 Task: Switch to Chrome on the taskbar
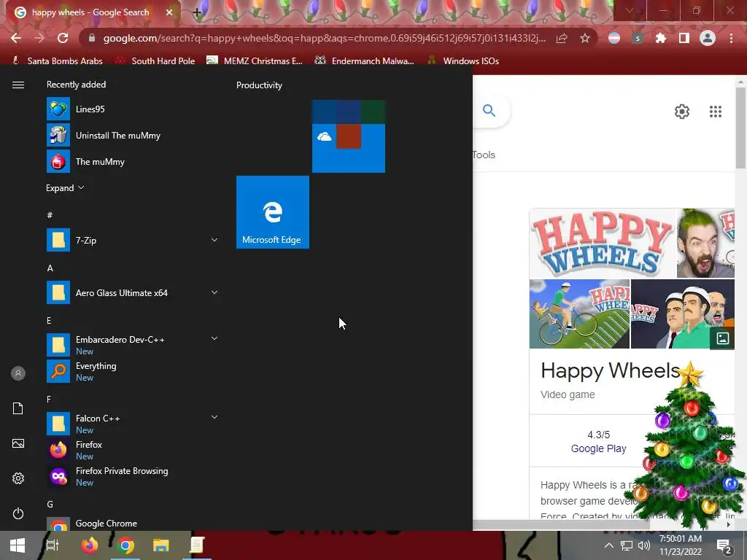(125, 545)
